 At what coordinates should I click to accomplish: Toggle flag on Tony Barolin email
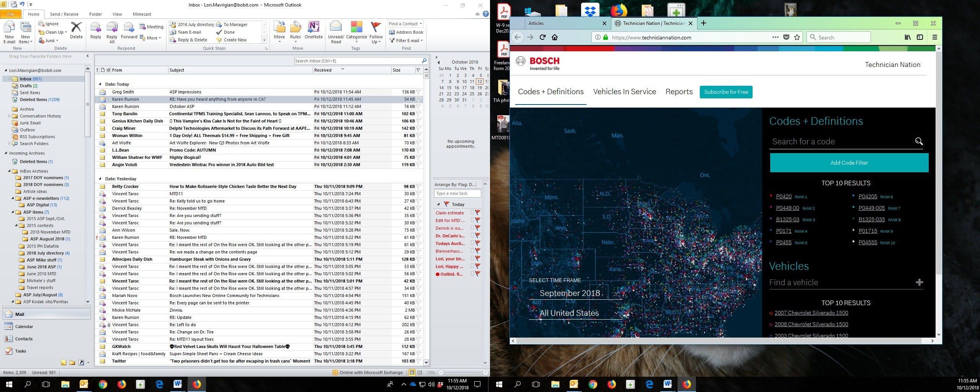[419, 114]
